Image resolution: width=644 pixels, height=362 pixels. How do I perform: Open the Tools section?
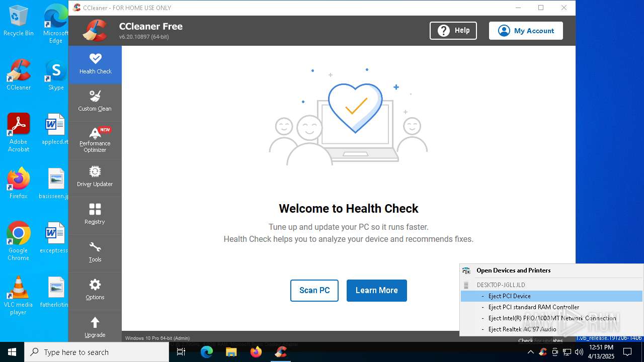pyautogui.click(x=95, y=253)
